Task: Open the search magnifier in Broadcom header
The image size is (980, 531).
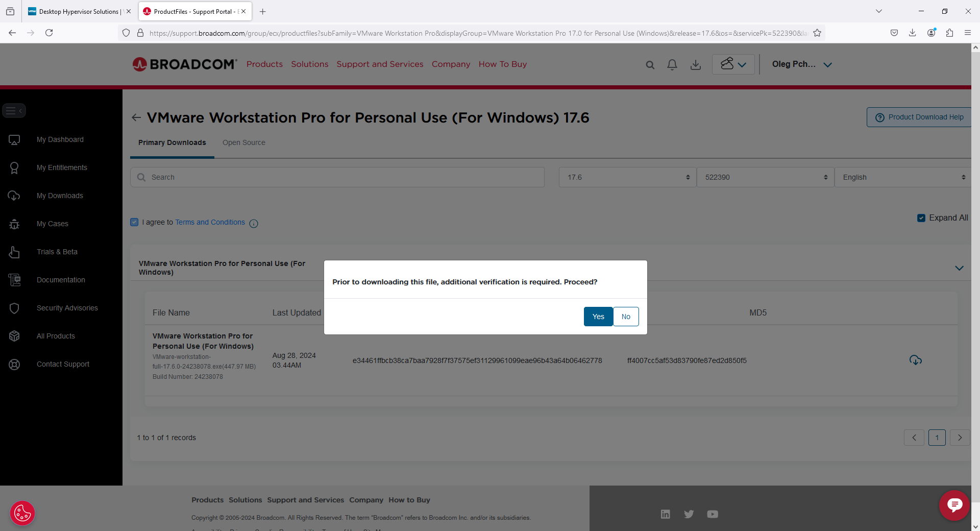Action: [x=650, y=65]
